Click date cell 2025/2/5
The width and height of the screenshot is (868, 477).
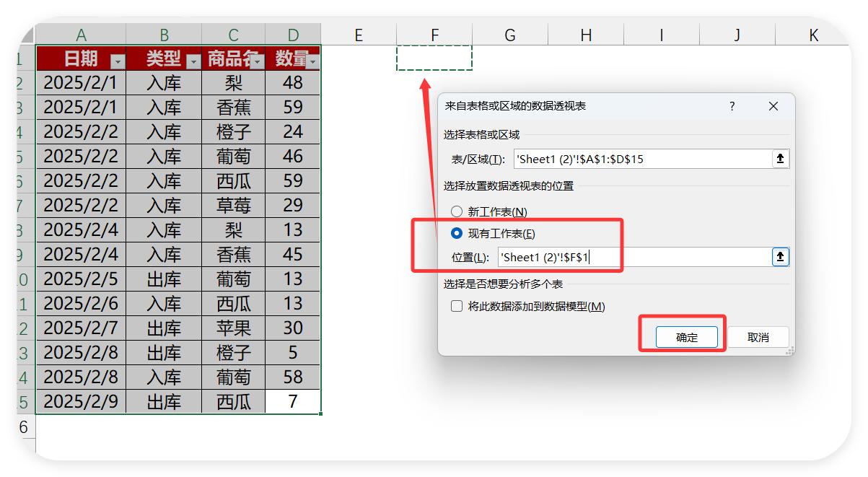point(81,279)
